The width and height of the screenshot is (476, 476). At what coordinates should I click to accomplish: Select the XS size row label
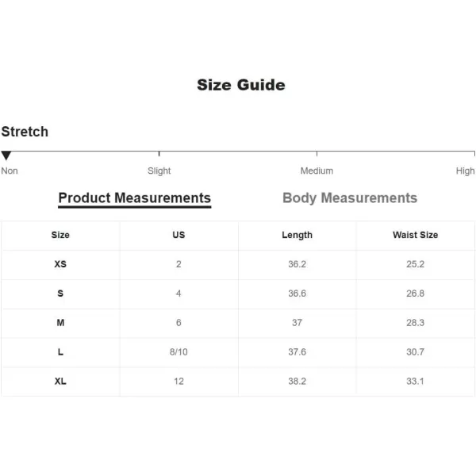pyautogui.click(x=60, y=264)
